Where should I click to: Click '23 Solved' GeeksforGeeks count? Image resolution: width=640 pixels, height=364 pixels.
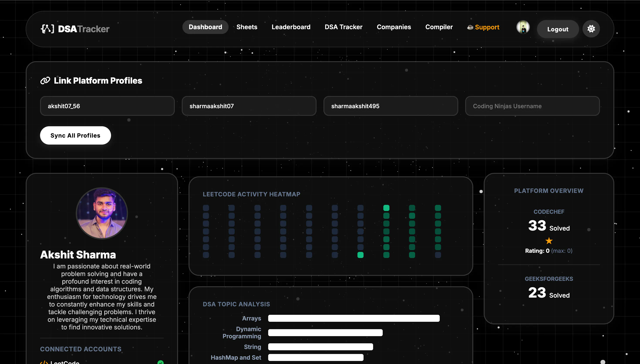click(x=549, y=293)
